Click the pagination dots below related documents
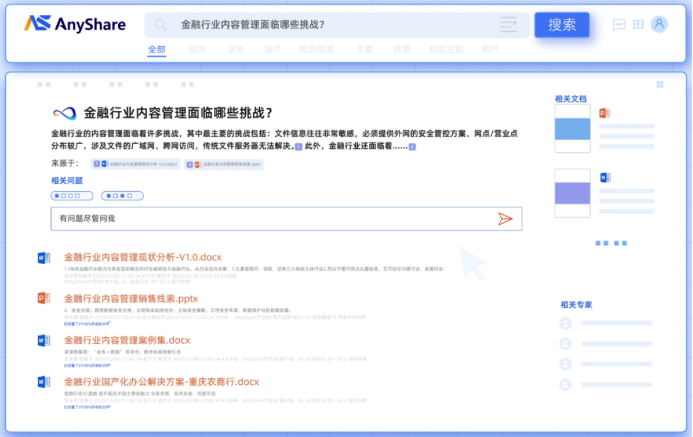The height and width of the screenshot is (437, 693). tap(611, 243)
